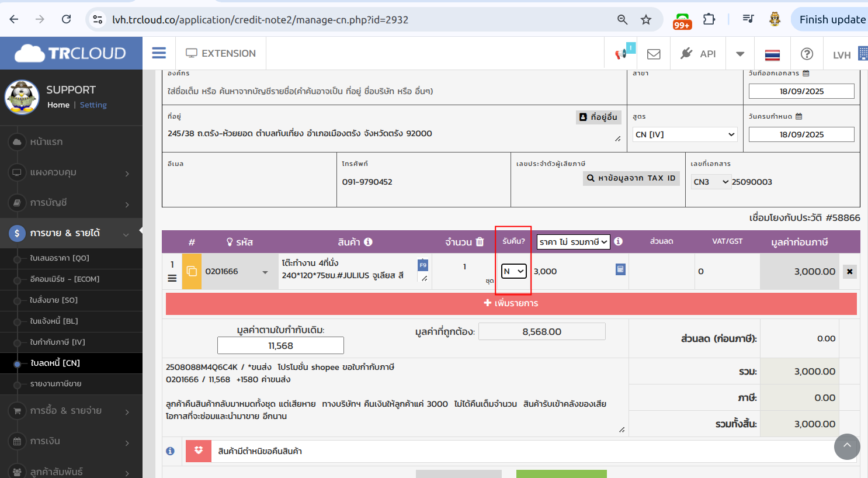Viewport: 868px width, 478px height.
Task: Click the red เพิ่มรายการ add item button
Action: 511,303
